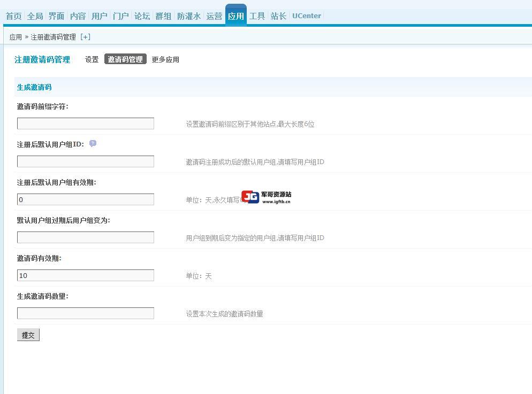This screenshot has width=532, height=394.
Task: Click the 注册后默认用户组有效期 field showing 0
Action: point(86,199)
